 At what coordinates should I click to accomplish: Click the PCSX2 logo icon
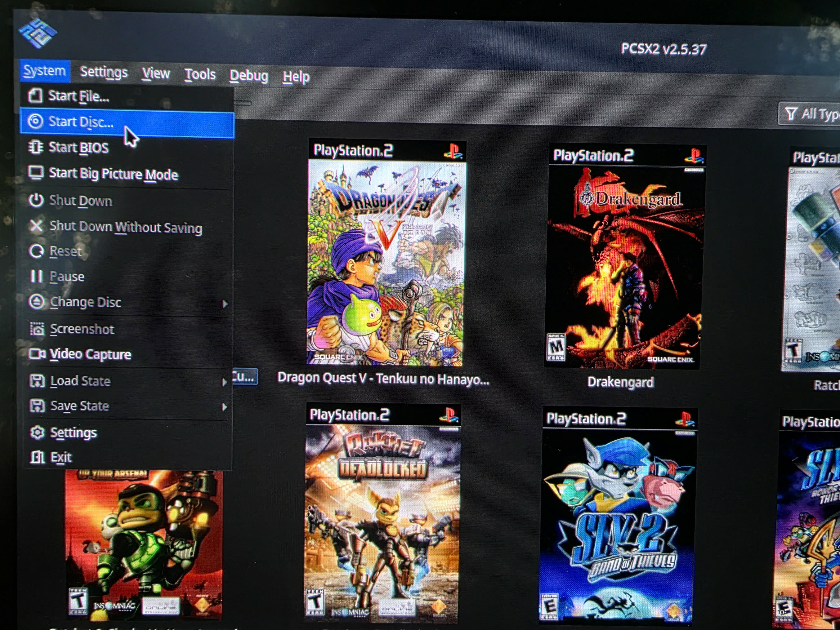38,33
